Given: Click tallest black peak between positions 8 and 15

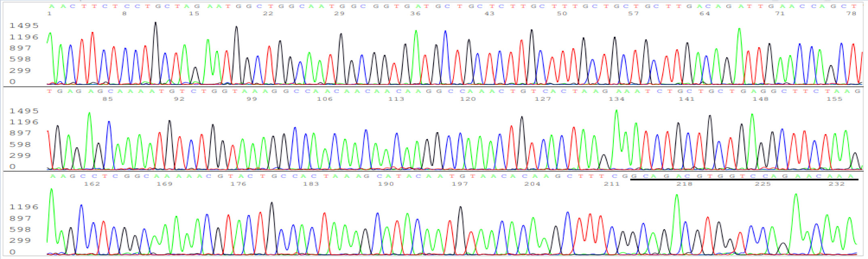Looking at the screenshot, I should 156,24.
